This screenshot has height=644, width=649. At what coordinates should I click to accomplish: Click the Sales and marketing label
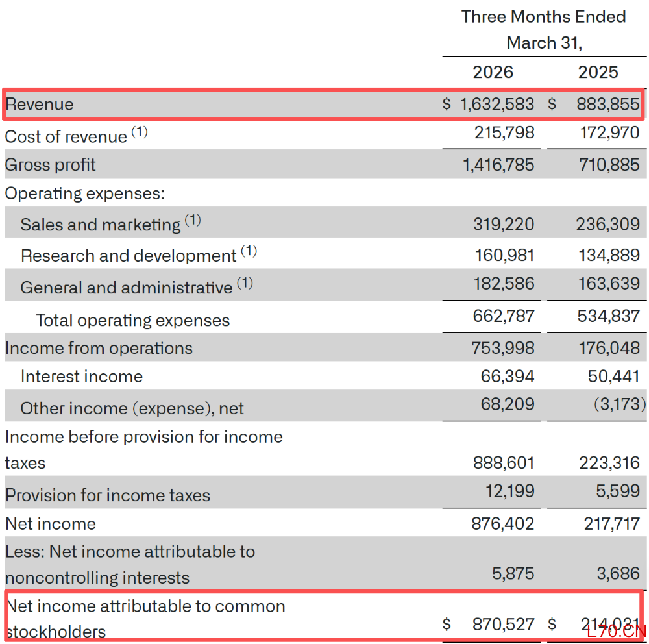(x=101, y=225)
